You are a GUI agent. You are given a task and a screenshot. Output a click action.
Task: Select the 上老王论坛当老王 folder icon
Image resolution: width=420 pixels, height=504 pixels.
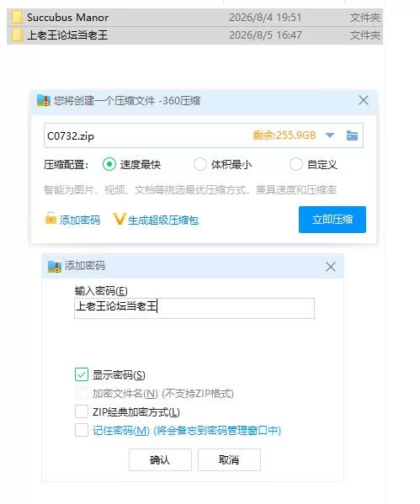(x=17, y=34)
